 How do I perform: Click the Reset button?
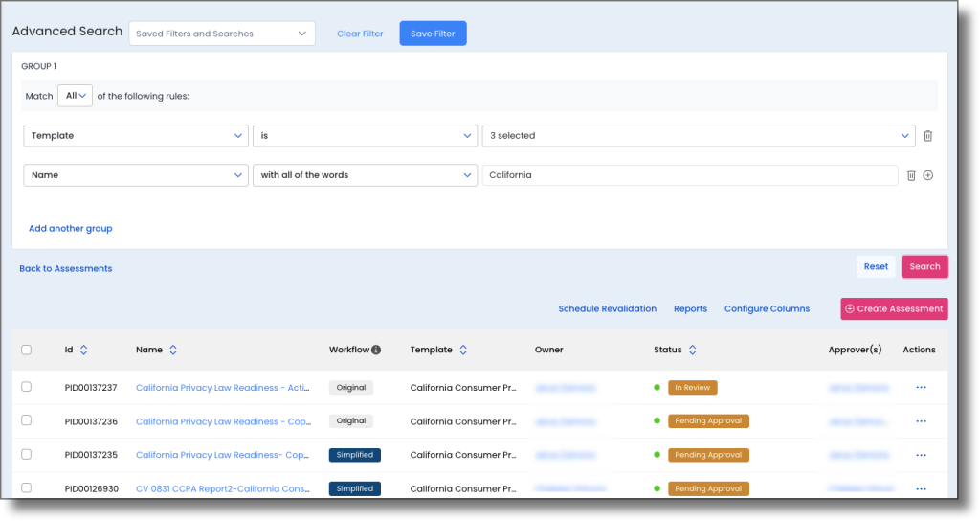tap(876, 266)
